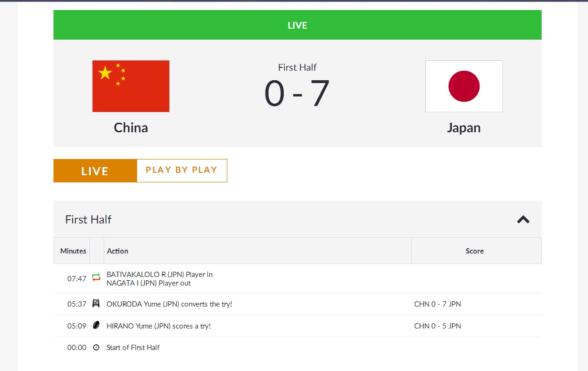Click the 0 - 7 match score

coord(297,94)
